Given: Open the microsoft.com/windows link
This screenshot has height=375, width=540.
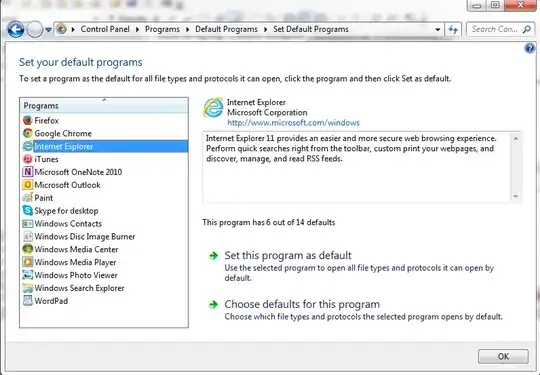Looking at the screenshot, I should pyautogui.click(x=293, y=123).
